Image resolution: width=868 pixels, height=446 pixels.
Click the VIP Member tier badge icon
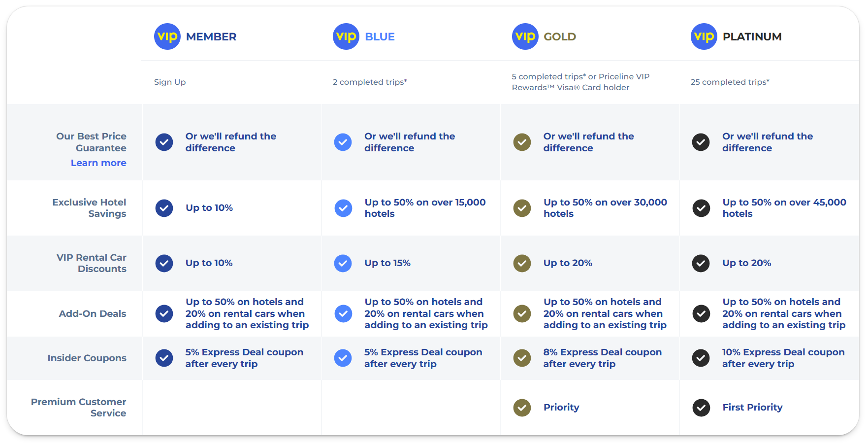coord(167,36)
